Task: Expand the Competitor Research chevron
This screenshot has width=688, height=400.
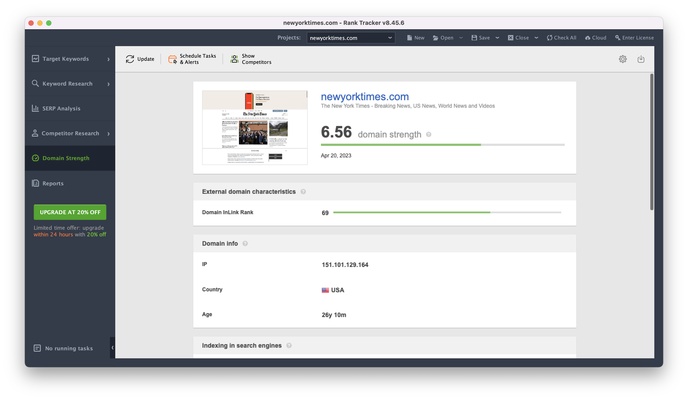Action: 108,133
